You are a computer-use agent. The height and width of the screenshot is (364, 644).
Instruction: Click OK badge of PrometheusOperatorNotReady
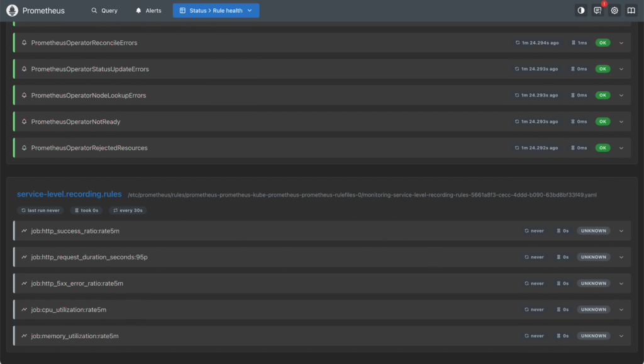[x=602, y=122]
